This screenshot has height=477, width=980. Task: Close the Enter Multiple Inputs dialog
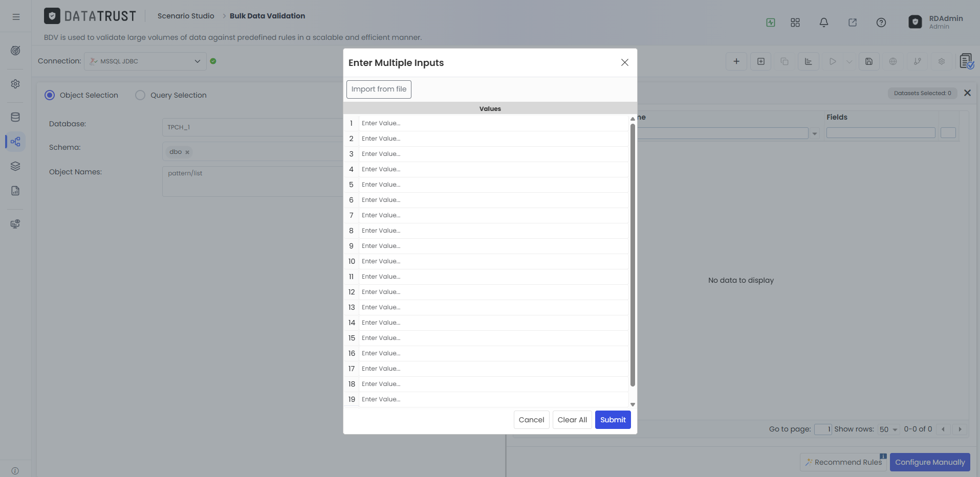(625, 62)
